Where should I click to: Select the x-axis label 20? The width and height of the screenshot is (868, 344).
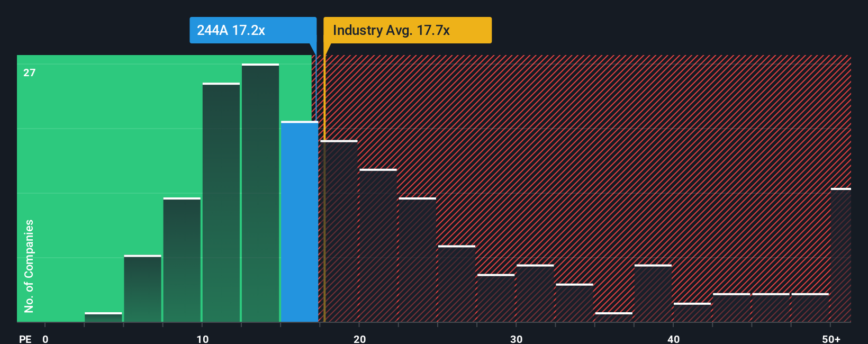pyautogui.click(x=359, y=339)
